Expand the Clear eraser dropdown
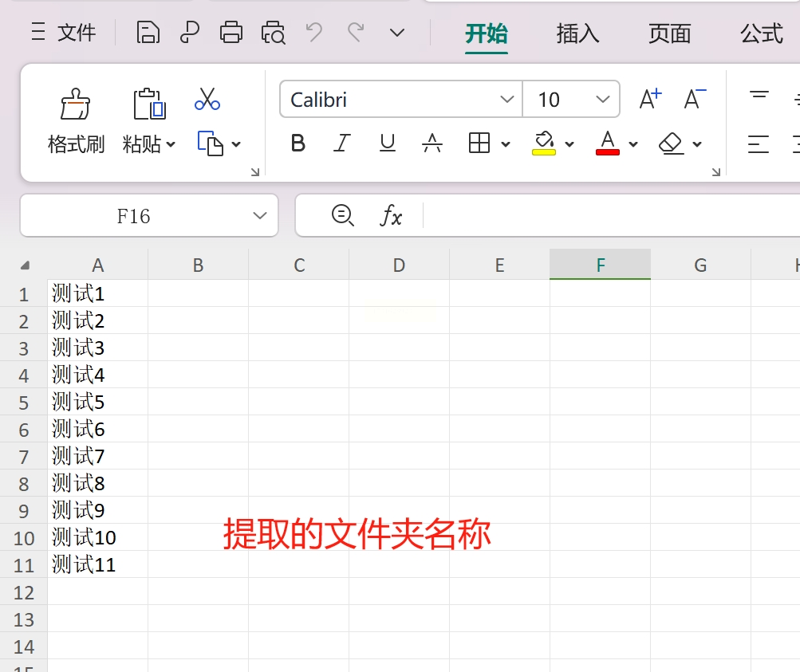 696,144
